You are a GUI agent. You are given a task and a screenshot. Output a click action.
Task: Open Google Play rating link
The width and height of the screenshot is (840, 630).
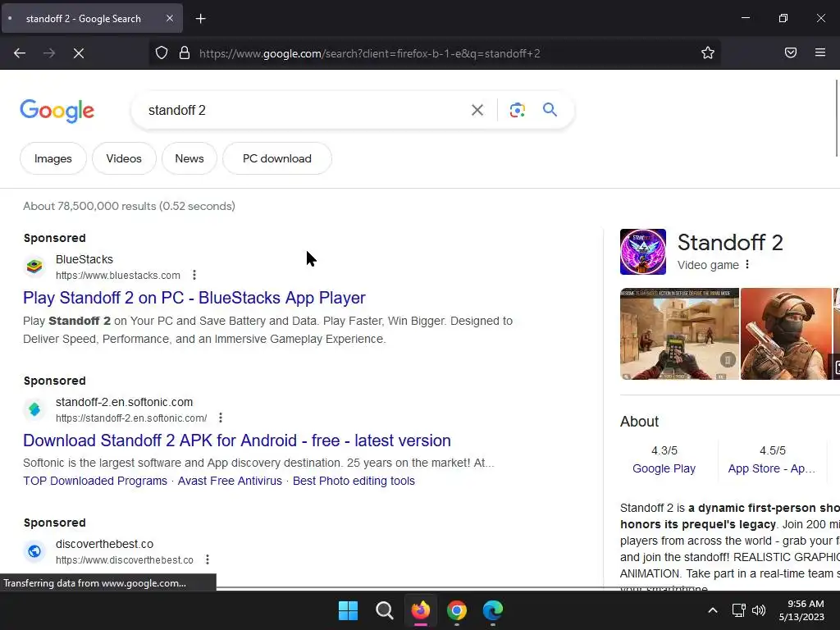664,468
